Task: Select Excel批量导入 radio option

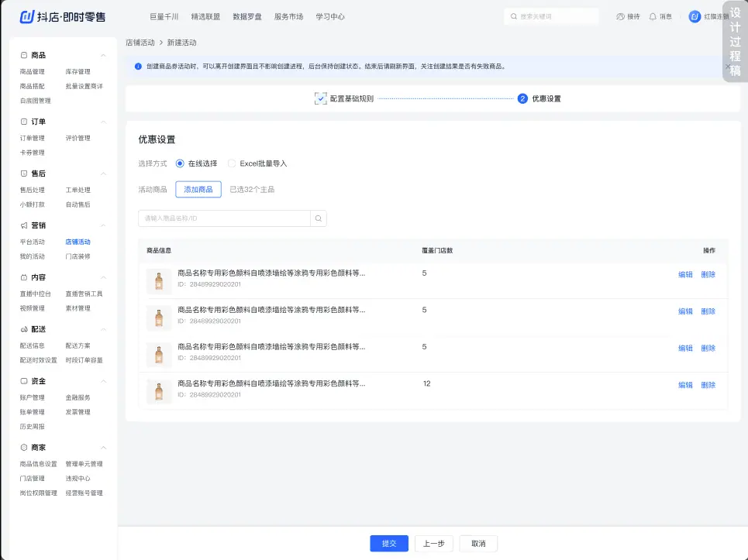Action: point(232,163)
